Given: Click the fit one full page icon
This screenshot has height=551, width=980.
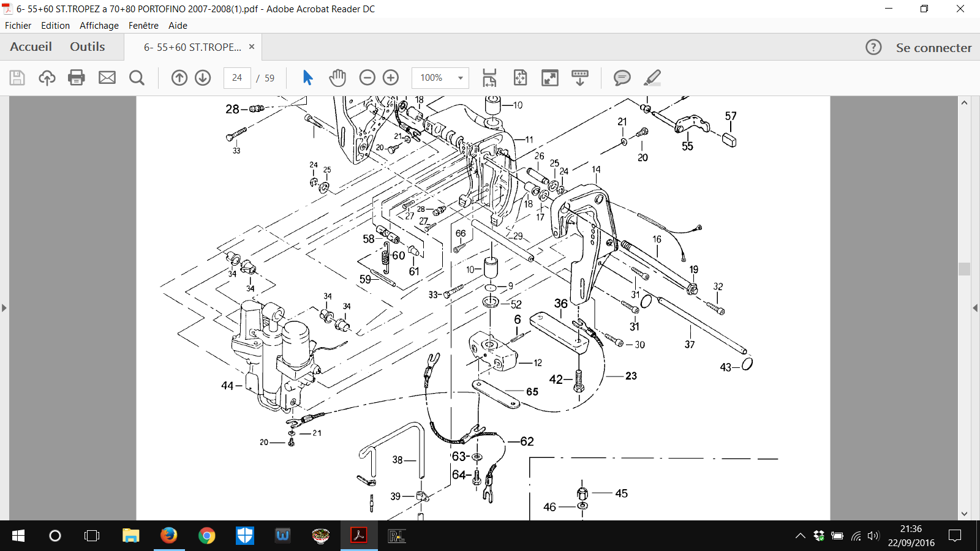Looking at the screenshot, I should tap(520, 78).
